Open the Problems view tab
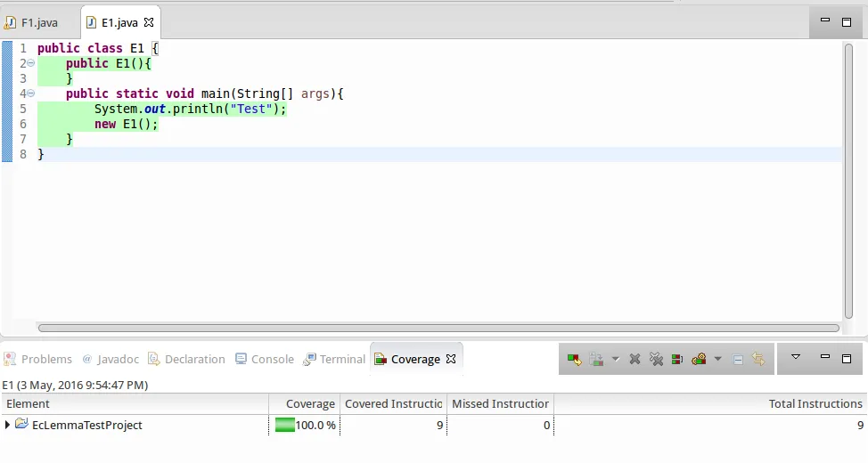This screenshot has width=868, height=463. pos(38,360)
